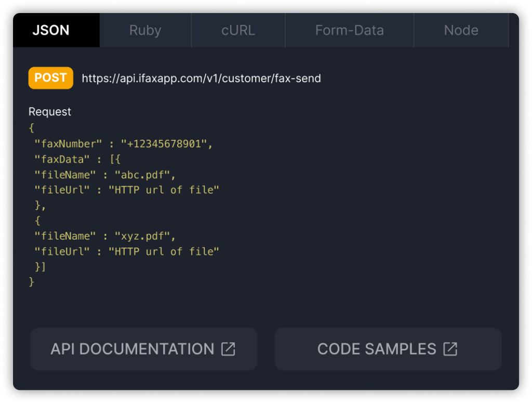Screen dimensions: 532x403
Task: Click the closing }] bracket line
Action: pos(40,267)
